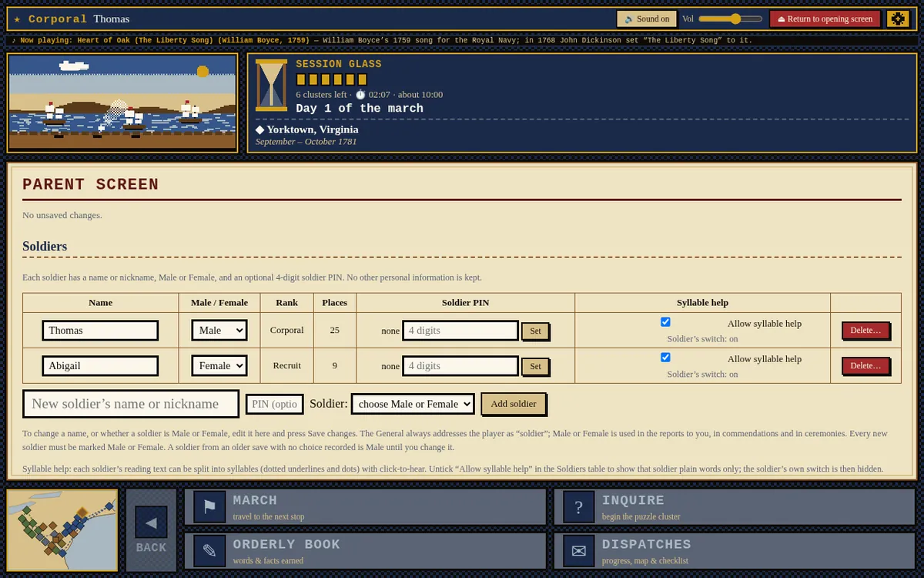Click the Now playing ticker text
This screenshot has width=924, height=578.
[382, 40]
